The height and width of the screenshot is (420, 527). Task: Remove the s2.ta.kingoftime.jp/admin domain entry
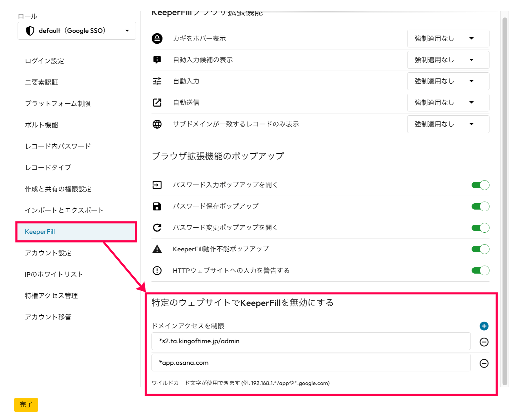(484, 342)
